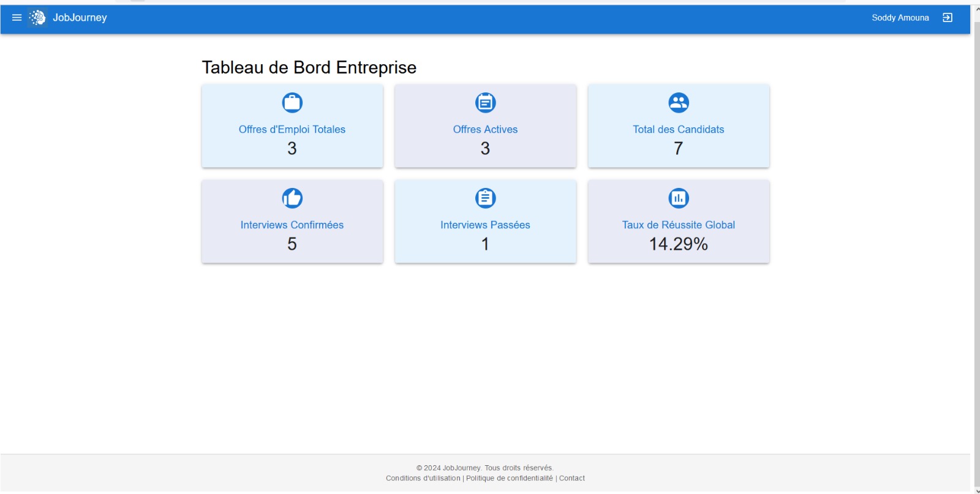The width and height of the screenshot is (980, 494).
Task: Click the JobJourney logo icon
Action: pyautogui.click(x=37, y=18)
